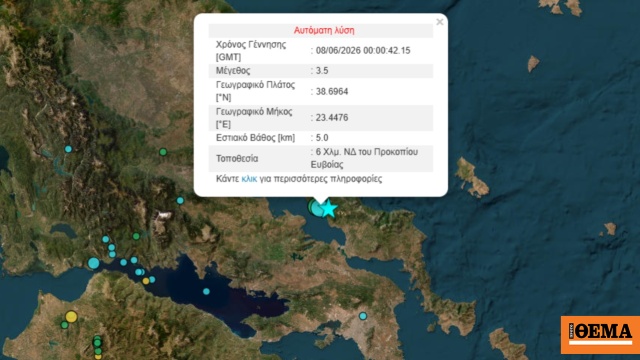The width and height of the screenshot is (640, 360).
Task: Click the 'Εστιακό Βάθος [km]' label
Action: [x=255, y=138]
